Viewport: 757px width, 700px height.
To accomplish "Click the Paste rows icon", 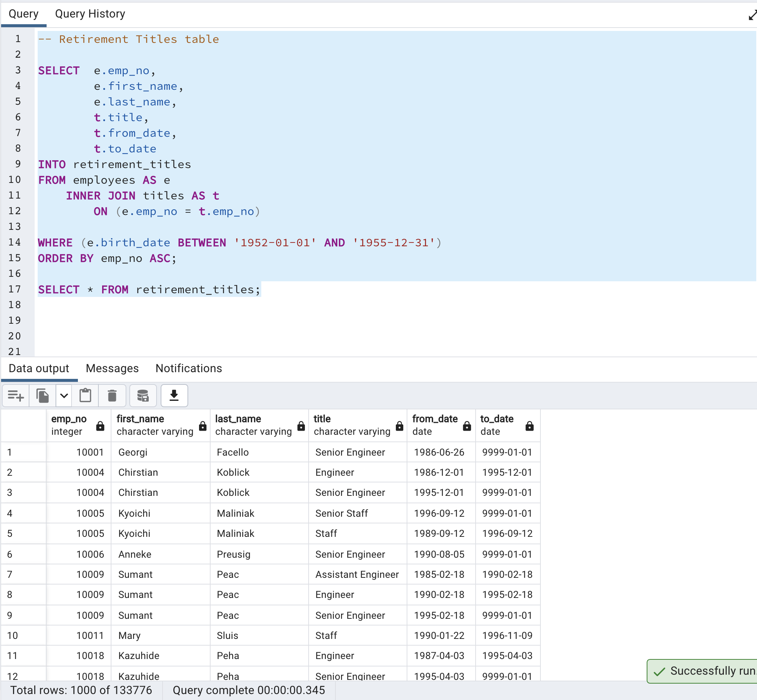I will (85, 396).
